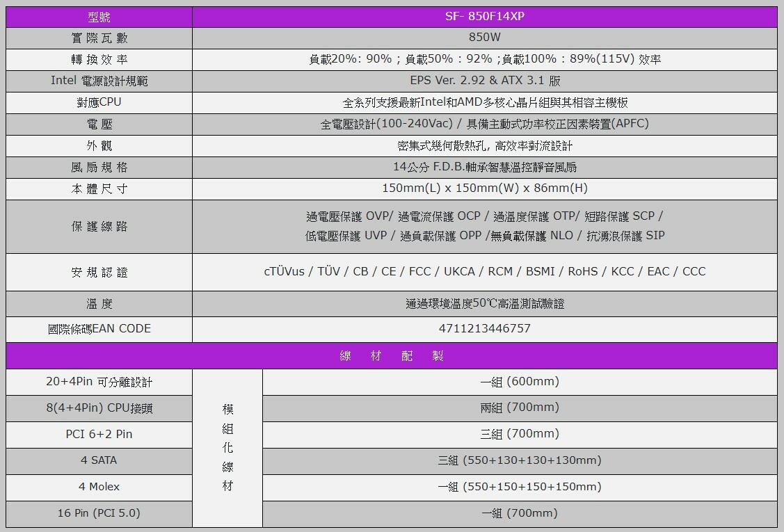Click the 50℃ temperature test text
The width and height of the screenshot is (784, 532).
click(x=484, y=304)
